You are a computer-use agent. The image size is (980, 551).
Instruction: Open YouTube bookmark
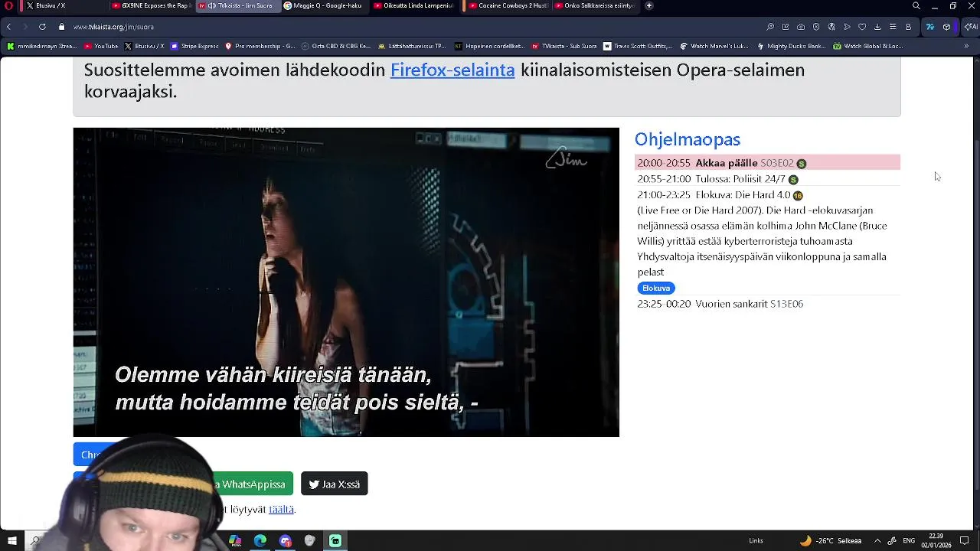pyautogui.click(x=101, y=46)
